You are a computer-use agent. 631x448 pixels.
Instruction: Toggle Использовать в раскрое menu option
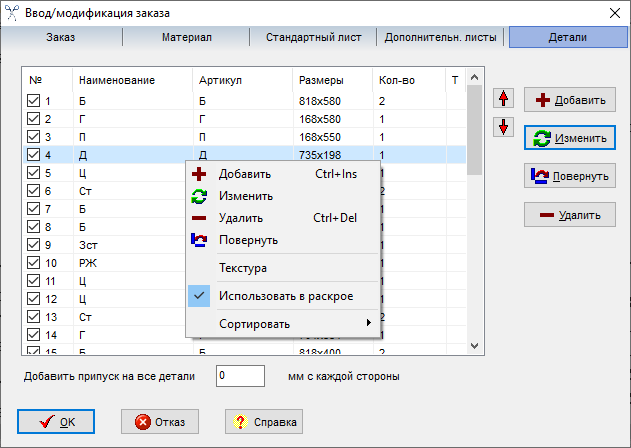click(x=285, y=296)
